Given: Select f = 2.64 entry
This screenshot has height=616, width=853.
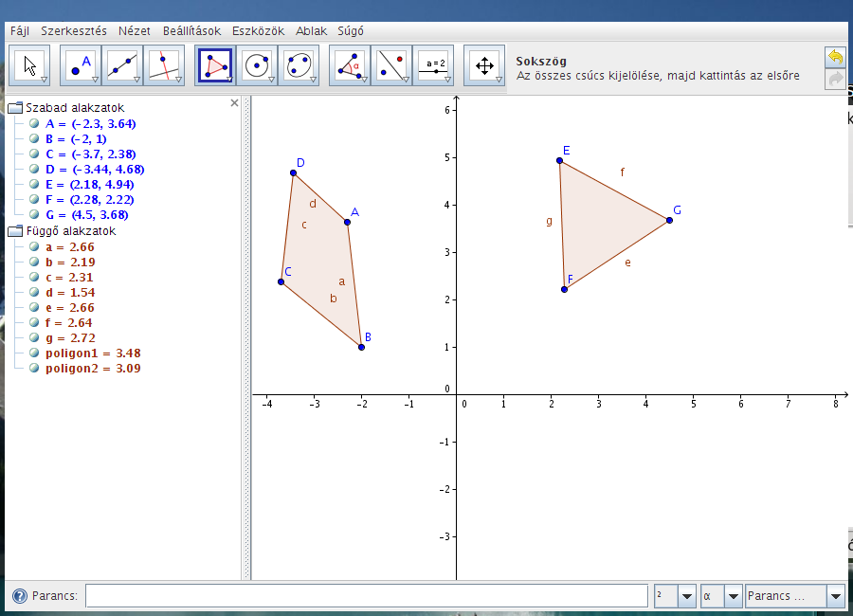Looking at the screenshot, I should pos(68,323).
